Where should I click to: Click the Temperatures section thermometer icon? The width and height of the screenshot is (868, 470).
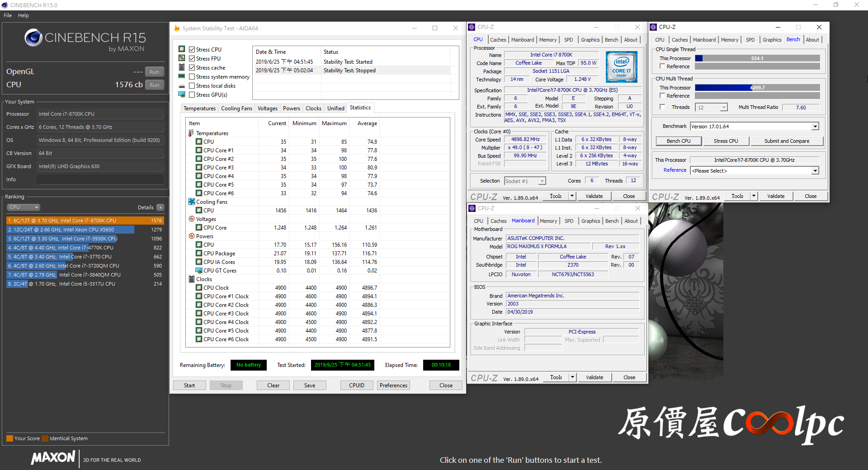tap(191, 133)
